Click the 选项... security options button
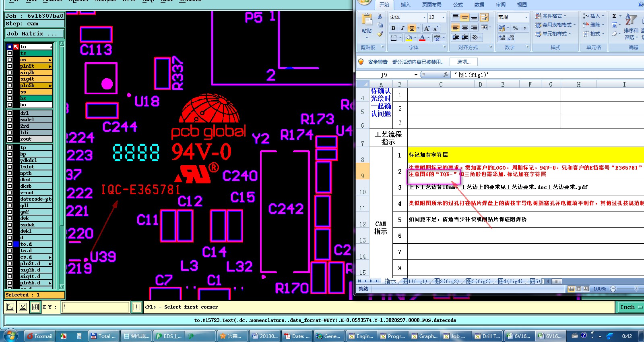 [464, 62]
